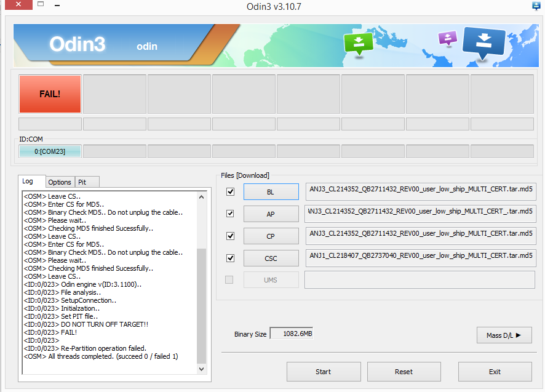Click the "ID:COM" label
Screen dimensions: 545x392
pyautogui.click(x=31, y=139)
